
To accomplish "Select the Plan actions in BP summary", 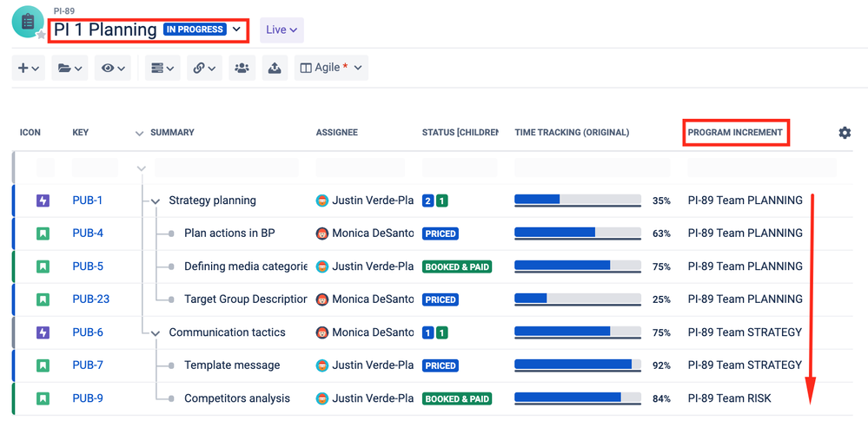I will tap(229, 233).
